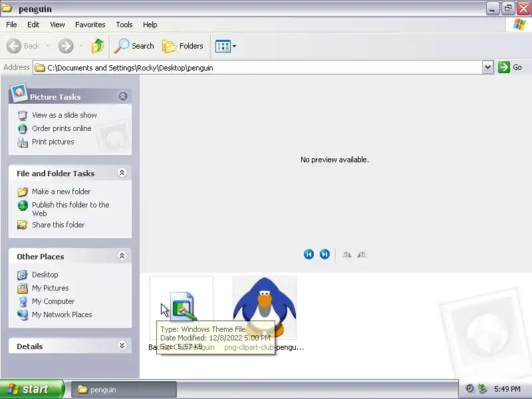Open the Forward history dropdown arrow
This screenshot has height=399, width=532.
click(81, 46)
